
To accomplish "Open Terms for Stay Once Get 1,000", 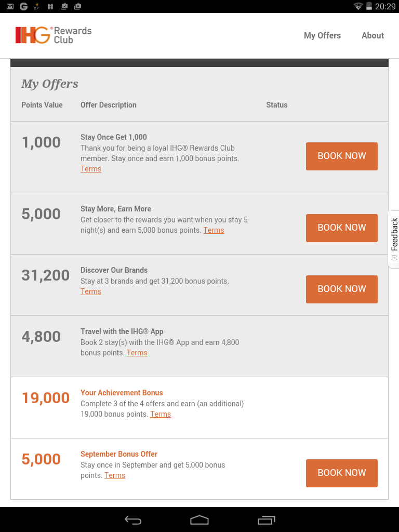I will coord(91,169).
